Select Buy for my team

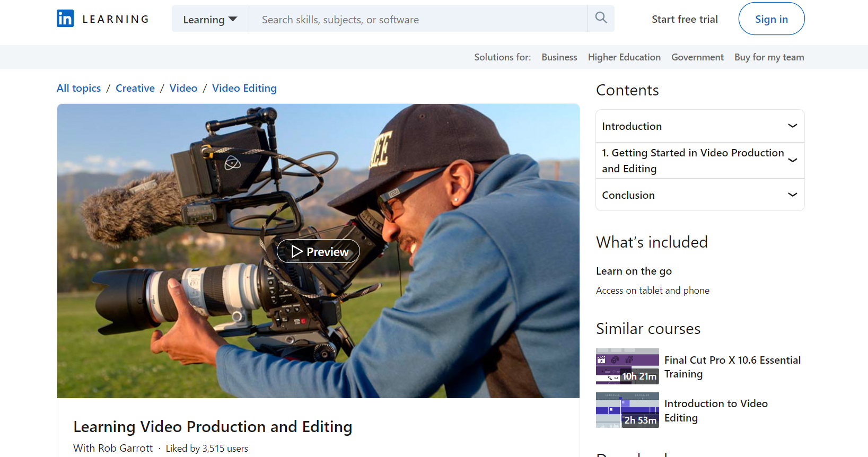pyautogui.click(x=769, y=57)
